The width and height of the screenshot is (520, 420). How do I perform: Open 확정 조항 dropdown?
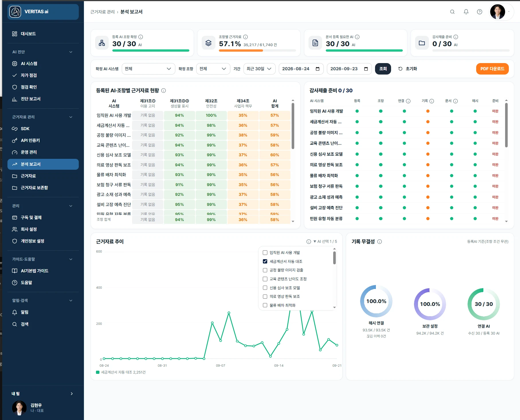coord(213,69)
